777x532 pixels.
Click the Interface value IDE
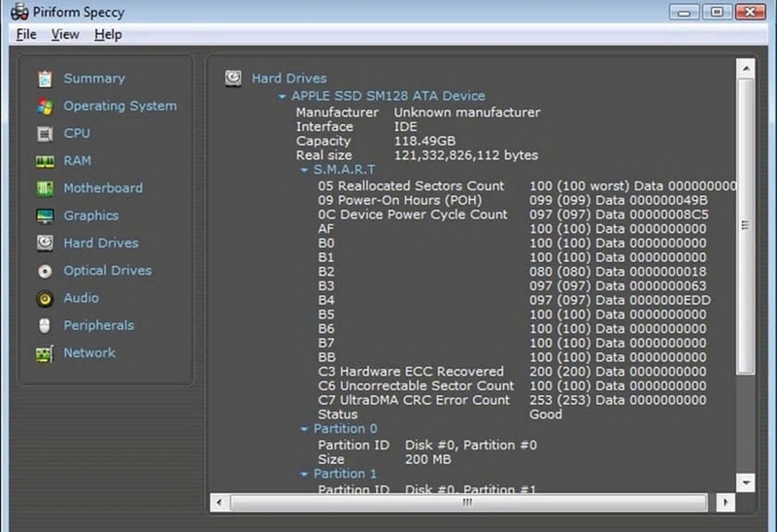point(405,127)
